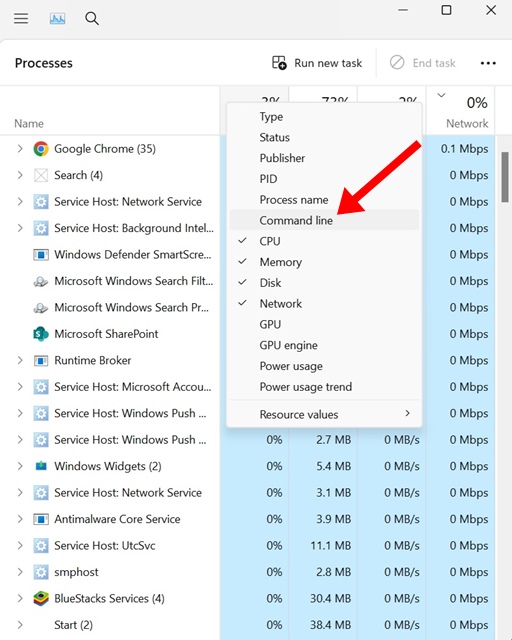Click the Run new task icon
The width and height of the screenshot is (512, 640).
(279, 63)
